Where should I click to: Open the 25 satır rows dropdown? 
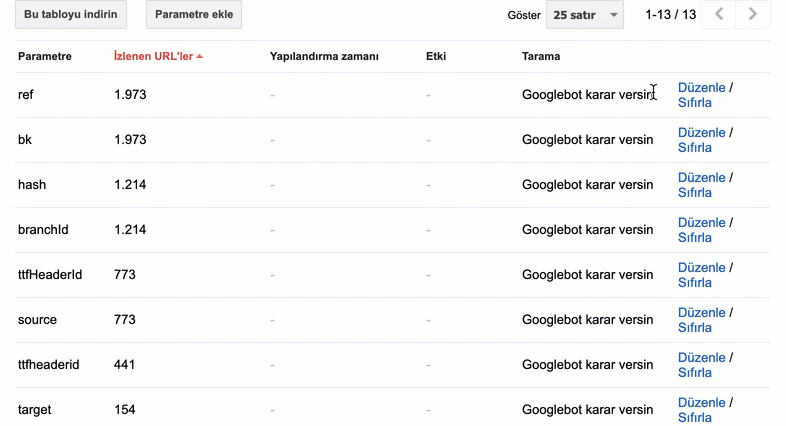click(584, 15)
